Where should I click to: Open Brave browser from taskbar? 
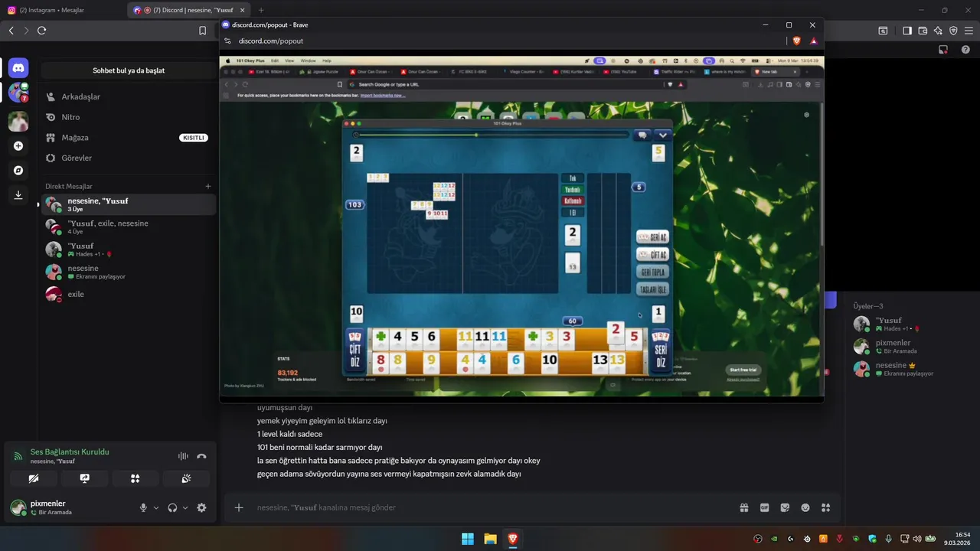(x=513, y=539)
